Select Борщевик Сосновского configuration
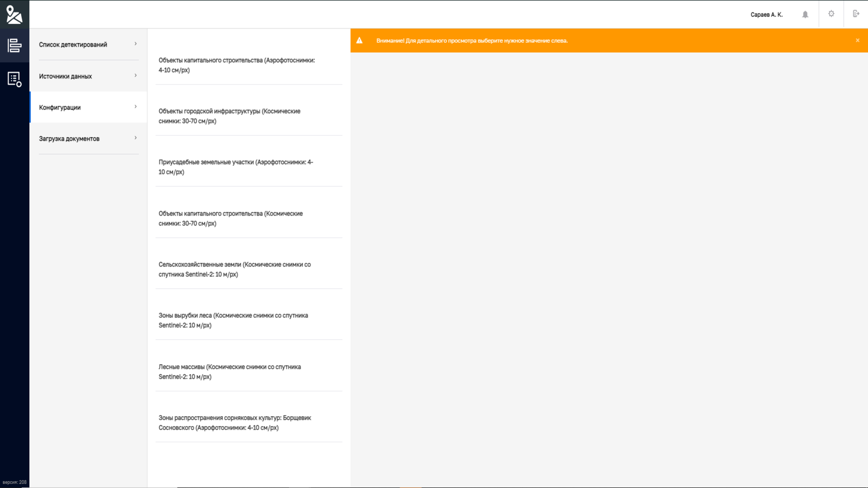This screenshot has width=868, height=488. [x=249, y=423]
